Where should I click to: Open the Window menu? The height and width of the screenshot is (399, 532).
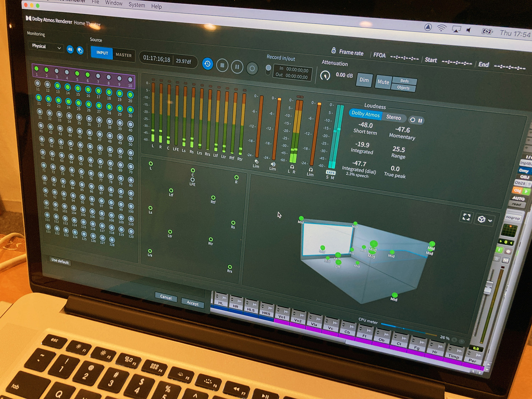point(114,3)
